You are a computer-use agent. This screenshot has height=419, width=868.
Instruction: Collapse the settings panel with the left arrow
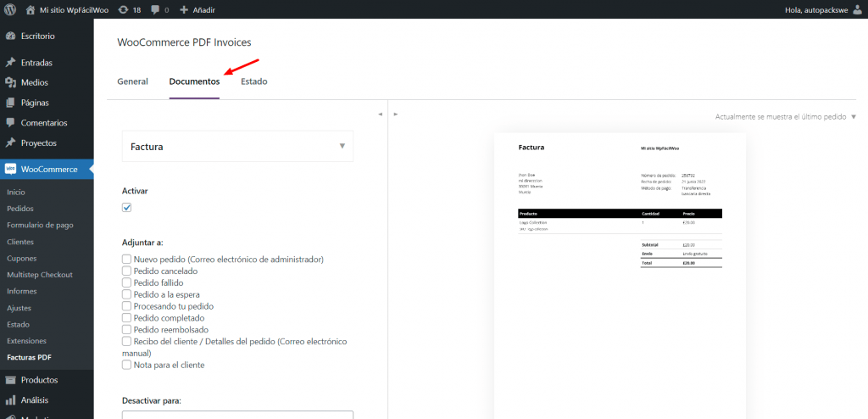coord(381,115)
